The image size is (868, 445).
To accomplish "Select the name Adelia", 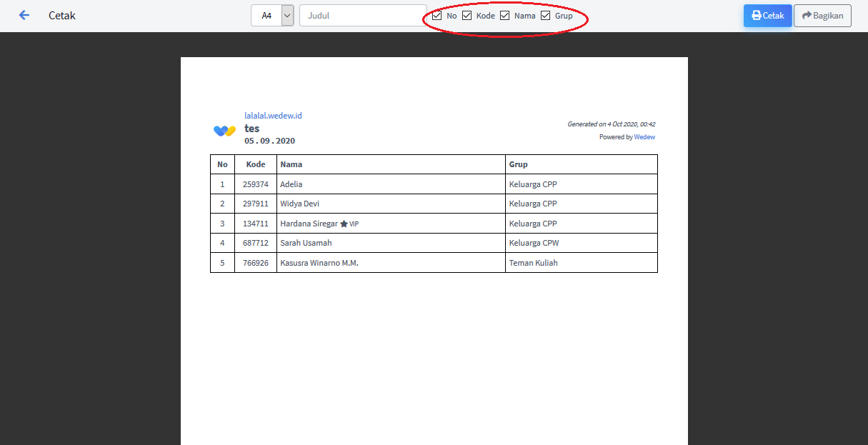I will 291,184.
